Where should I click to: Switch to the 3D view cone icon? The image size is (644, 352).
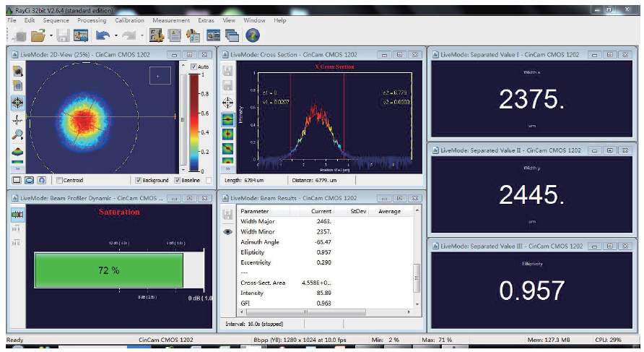coord(17,152)
